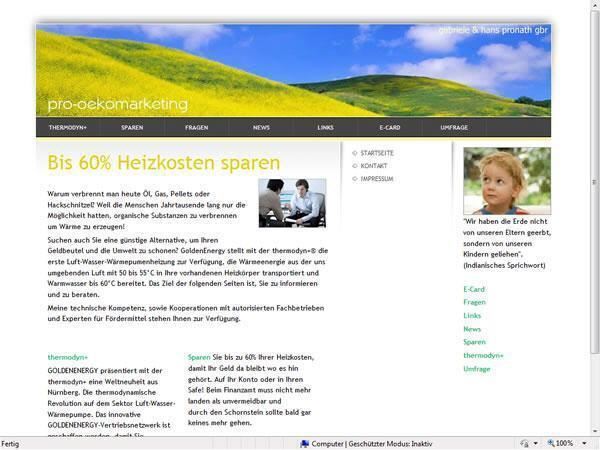The image size is (600, 450).
Task: Click the STARTSEITE link
Action: pyautogui.click(x=377, y=153)
